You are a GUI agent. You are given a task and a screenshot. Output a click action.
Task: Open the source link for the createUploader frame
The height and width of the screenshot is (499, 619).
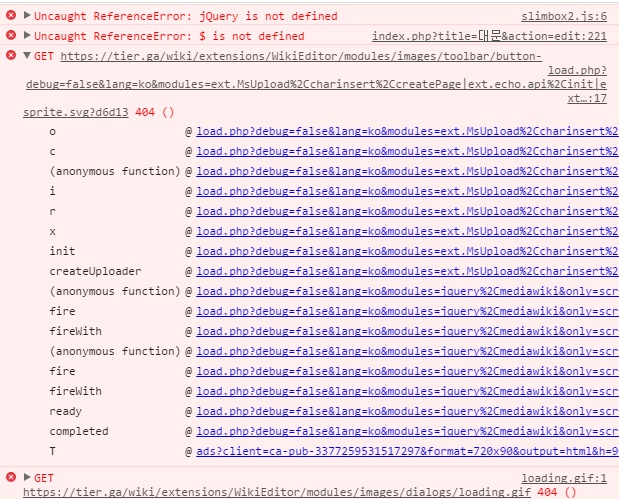click(x=407, y=271)
